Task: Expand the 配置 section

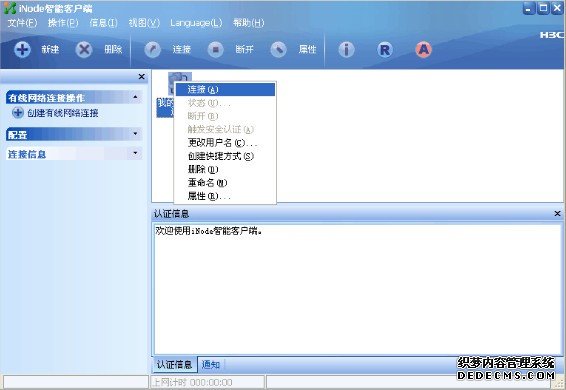Action: 135,134
